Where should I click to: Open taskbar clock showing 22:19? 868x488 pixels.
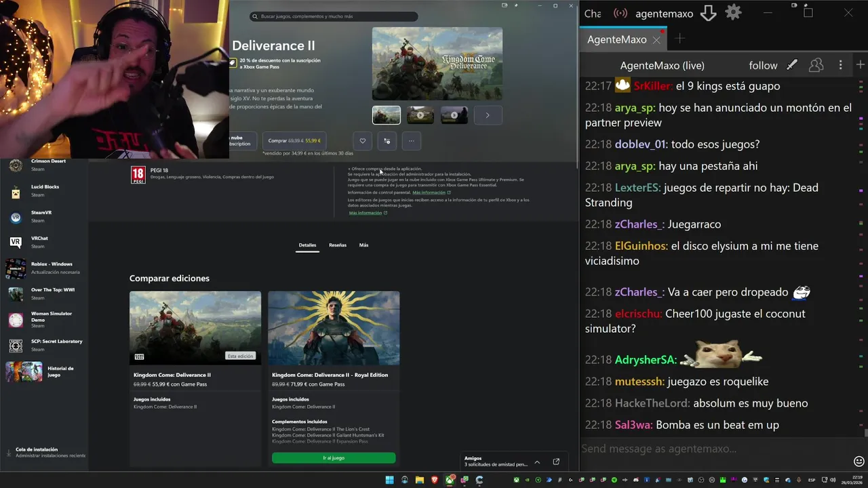tap(851, 480)
